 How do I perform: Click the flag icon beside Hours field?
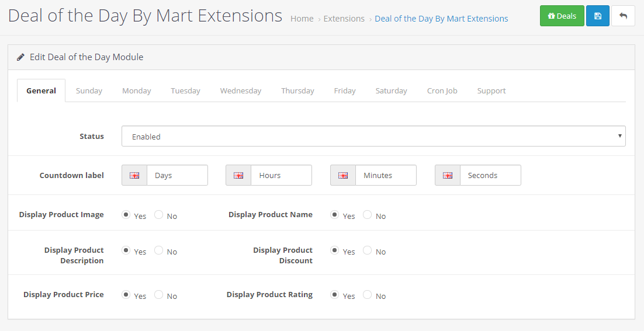(x=238, y=175)
